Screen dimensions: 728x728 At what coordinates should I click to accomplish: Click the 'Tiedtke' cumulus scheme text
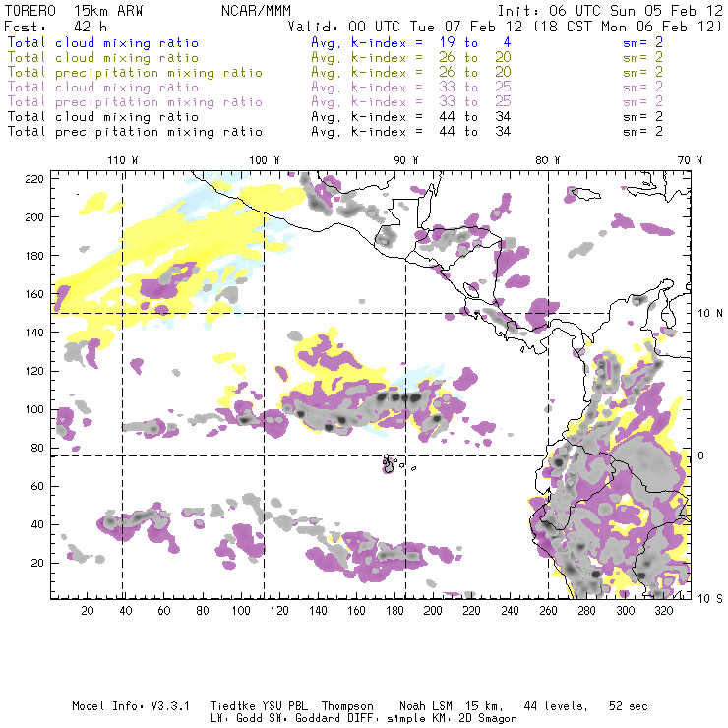232,706
